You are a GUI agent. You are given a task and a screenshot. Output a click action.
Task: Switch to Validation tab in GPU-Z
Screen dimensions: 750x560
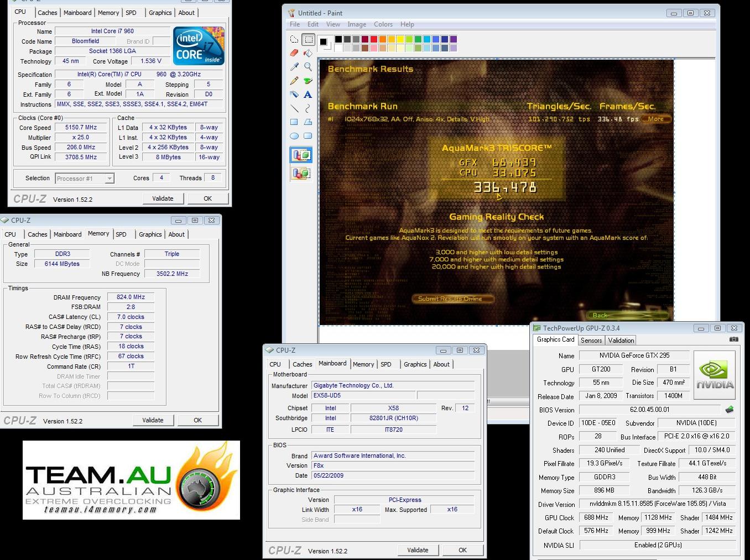[x=621, y=341]
